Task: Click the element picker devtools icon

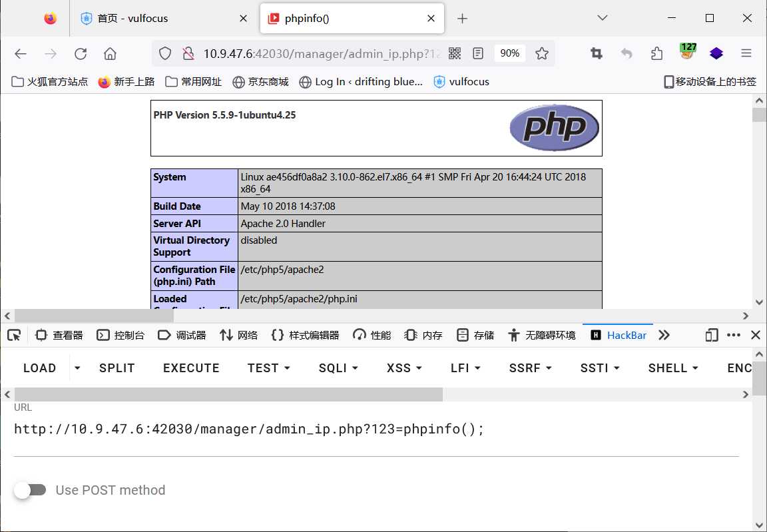Action: (x=14, y=336)
